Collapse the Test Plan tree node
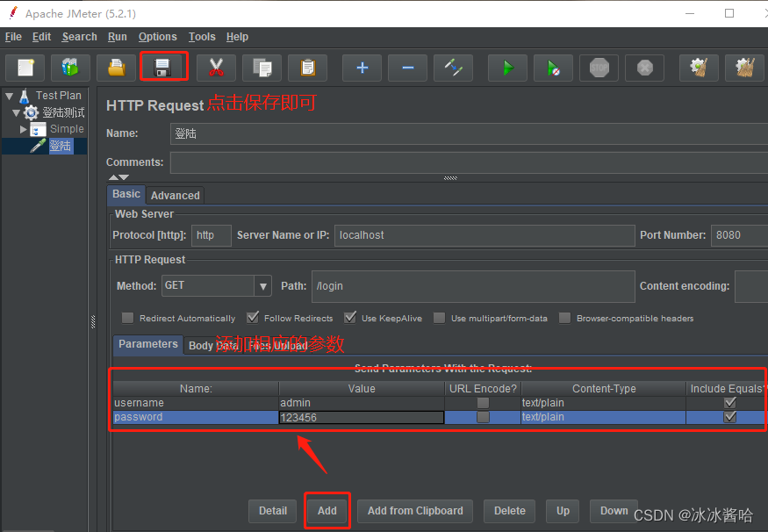The width and height of the screenshot is (768, 532). pos(10,96)
